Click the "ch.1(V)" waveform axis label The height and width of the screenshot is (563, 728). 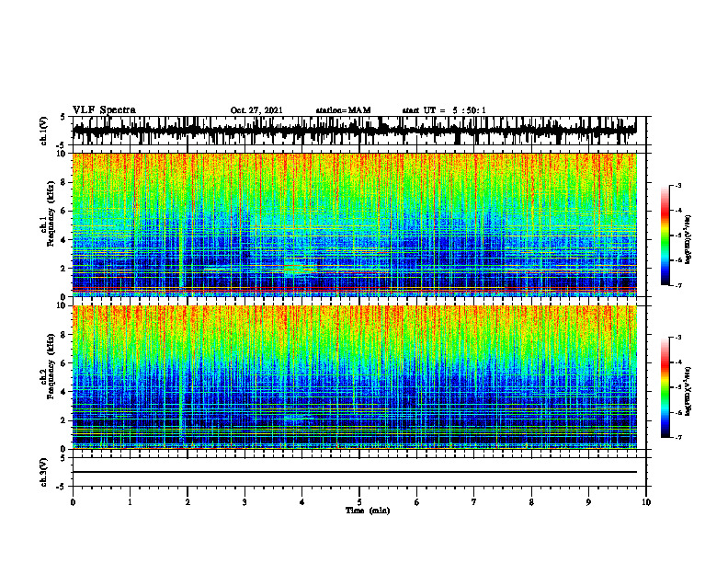44,131
